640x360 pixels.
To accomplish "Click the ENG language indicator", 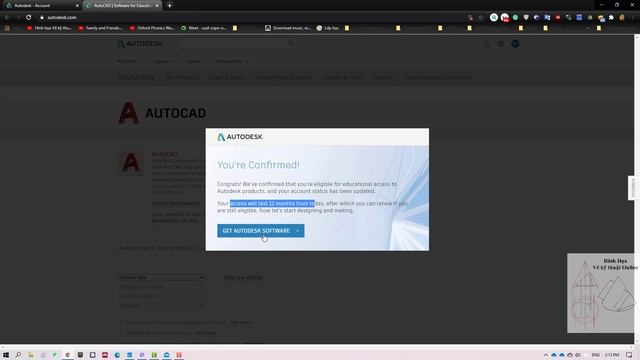I will point(596,355).
